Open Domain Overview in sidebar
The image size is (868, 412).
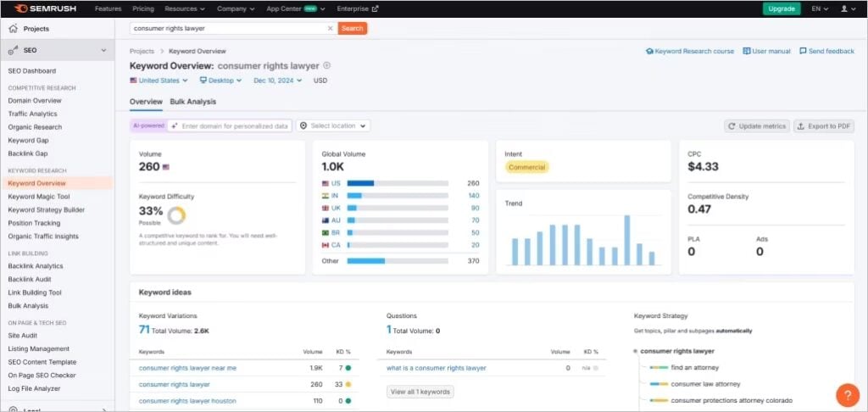34,101
